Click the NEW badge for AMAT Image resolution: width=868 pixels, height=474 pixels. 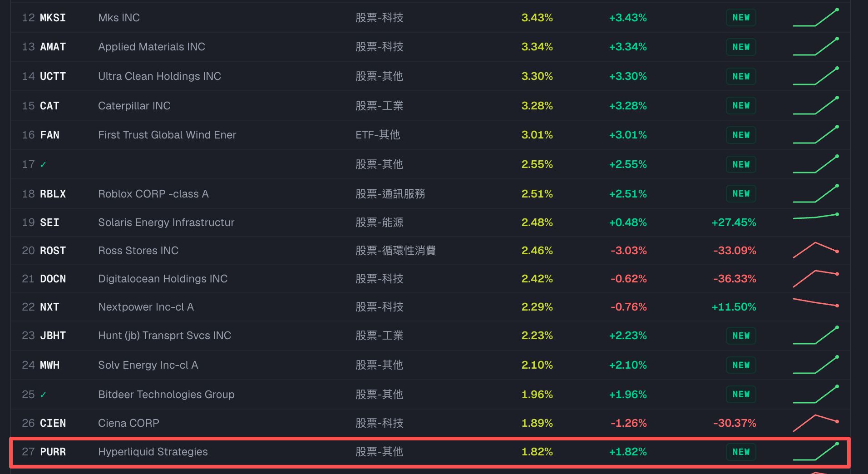(x=741, y=47)
